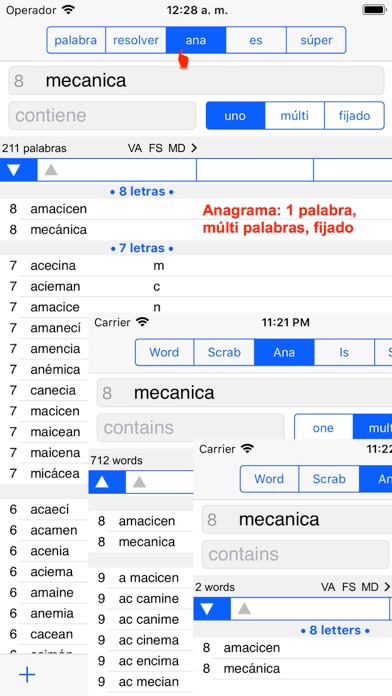The image size is (392, 696).
Task: Choose the múlti anagram mode
Action: (295, 116)
